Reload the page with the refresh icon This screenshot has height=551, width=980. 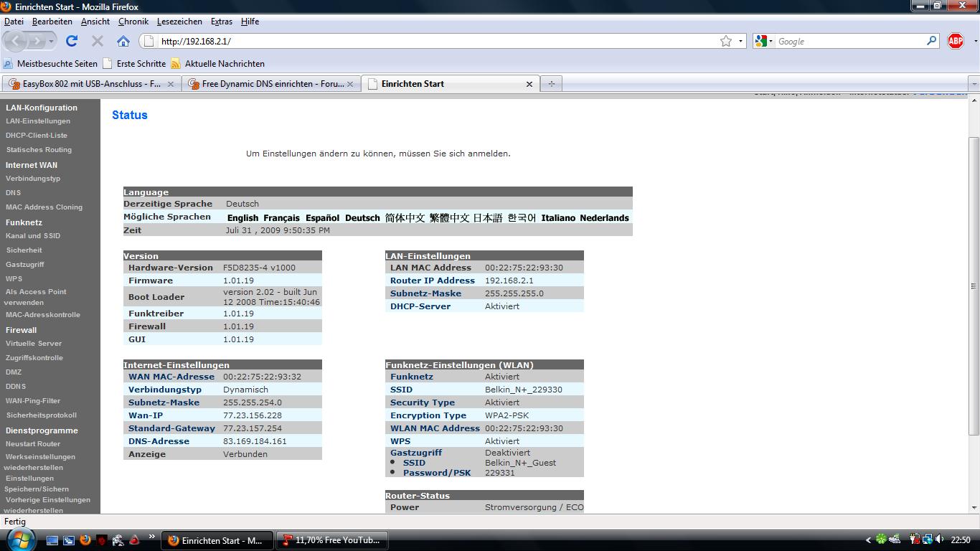pos(72,41)
